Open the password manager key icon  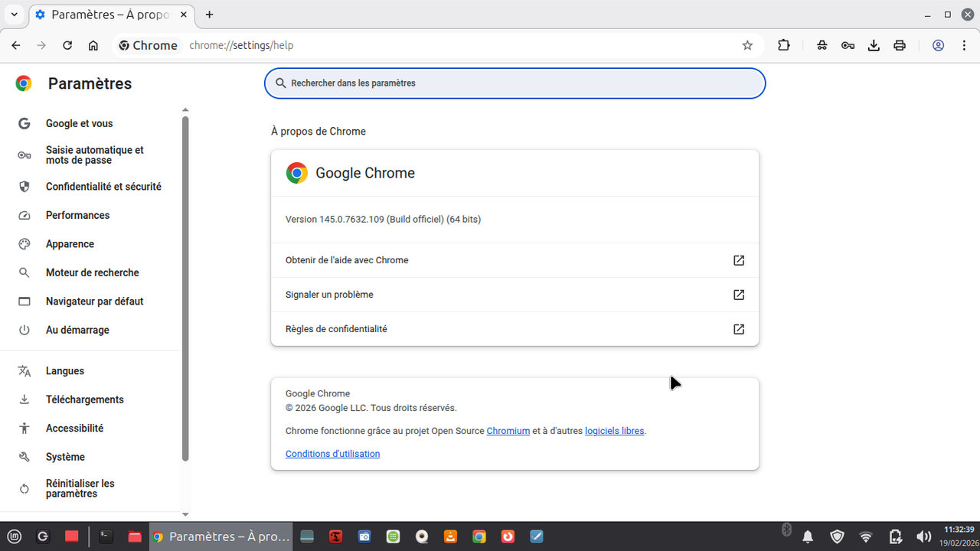pos(848,45)
